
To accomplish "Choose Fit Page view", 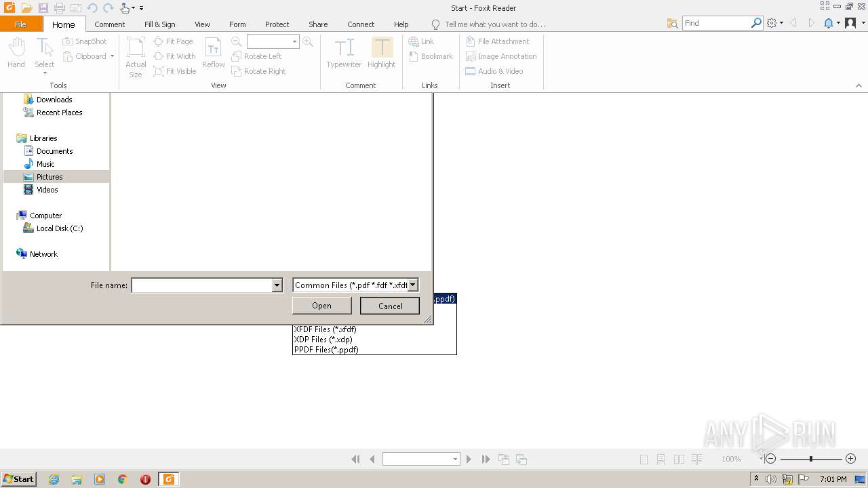I will [174, 41].
